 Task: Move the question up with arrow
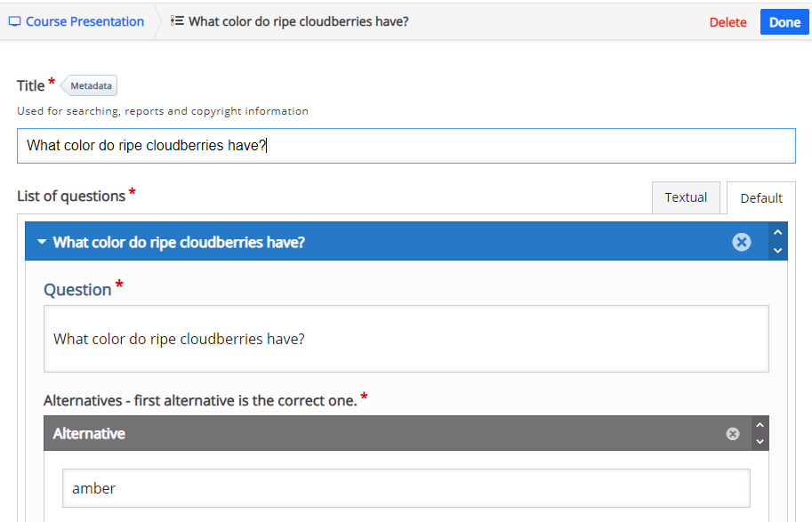[777, 232]
